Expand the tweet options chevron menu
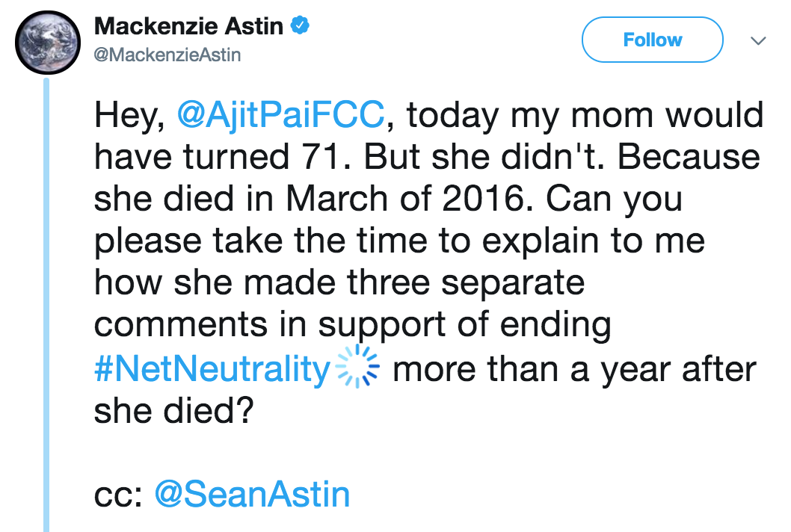 (x=757, y=40)
